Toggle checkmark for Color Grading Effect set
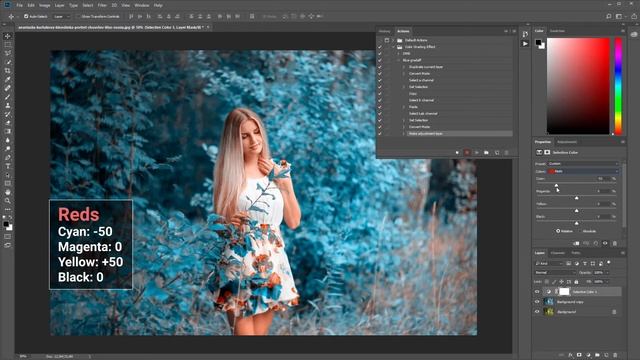Viewport: 640px width, 360px height. (x=380, y=47)
